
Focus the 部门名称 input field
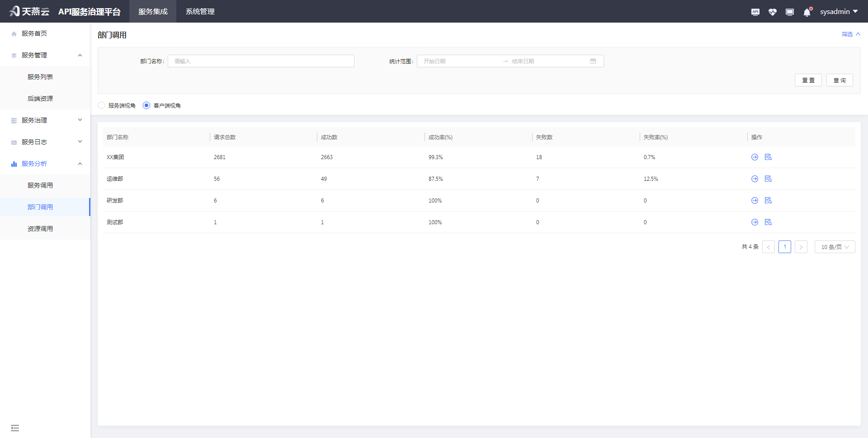coord(261,61)
